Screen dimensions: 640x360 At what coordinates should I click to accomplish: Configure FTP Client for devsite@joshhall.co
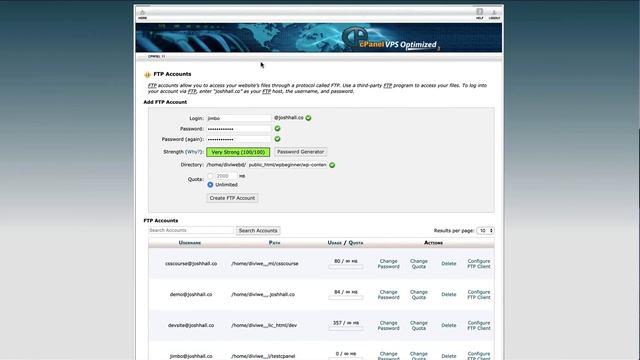click(x=479, y=325)
